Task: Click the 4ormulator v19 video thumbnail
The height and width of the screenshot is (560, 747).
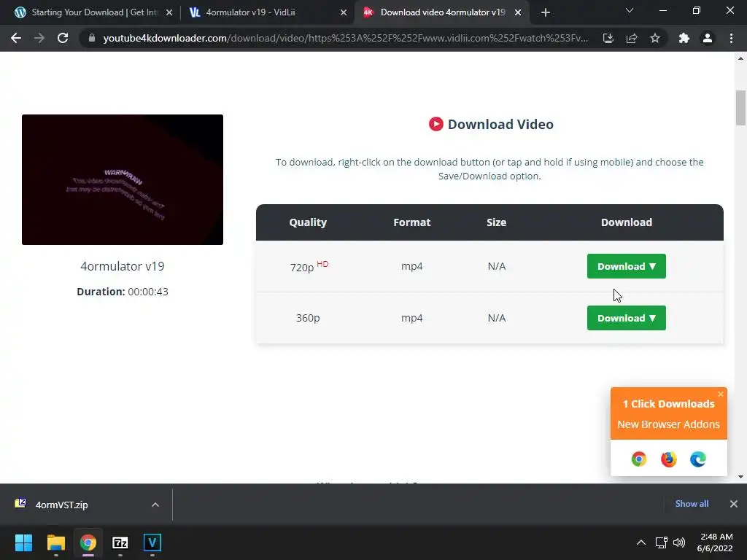Action: (123, 179)
